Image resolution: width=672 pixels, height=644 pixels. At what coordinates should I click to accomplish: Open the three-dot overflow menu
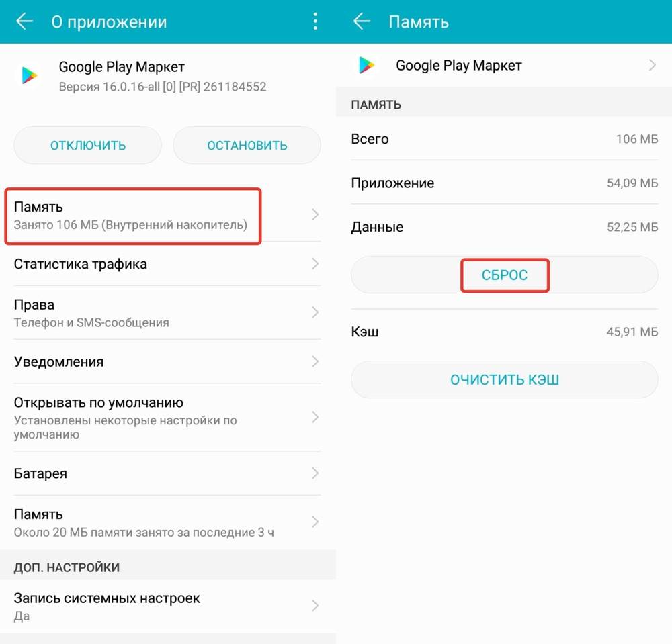tap(315, 21)
